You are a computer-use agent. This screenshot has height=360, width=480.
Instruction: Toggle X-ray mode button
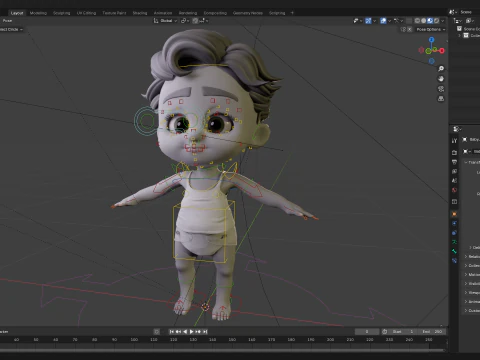tap(409, 21)
